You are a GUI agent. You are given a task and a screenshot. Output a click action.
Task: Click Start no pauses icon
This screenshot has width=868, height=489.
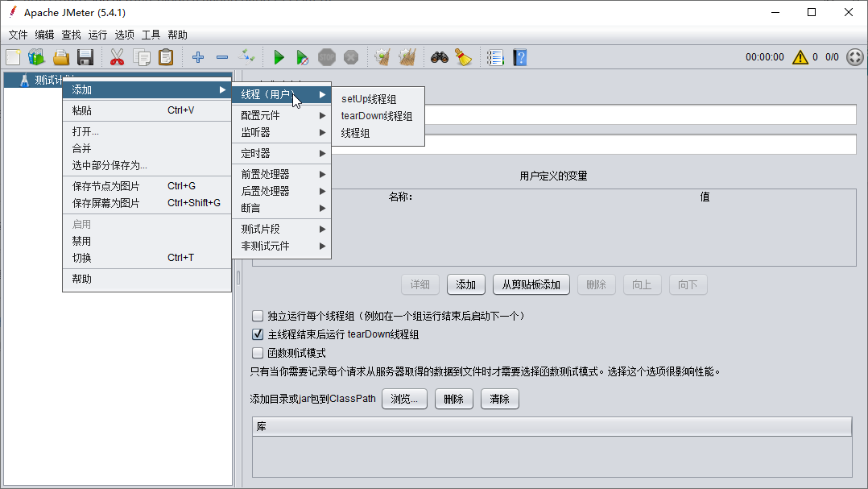tap(302, 57)
